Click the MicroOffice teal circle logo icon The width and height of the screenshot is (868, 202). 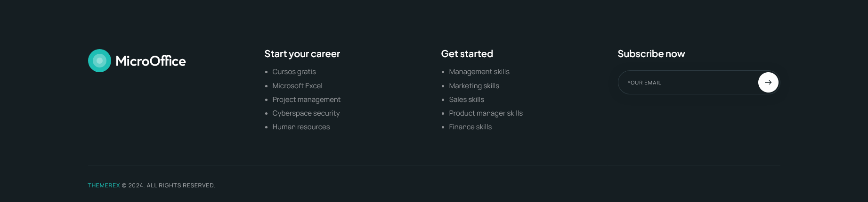click(x=99, y=61)
